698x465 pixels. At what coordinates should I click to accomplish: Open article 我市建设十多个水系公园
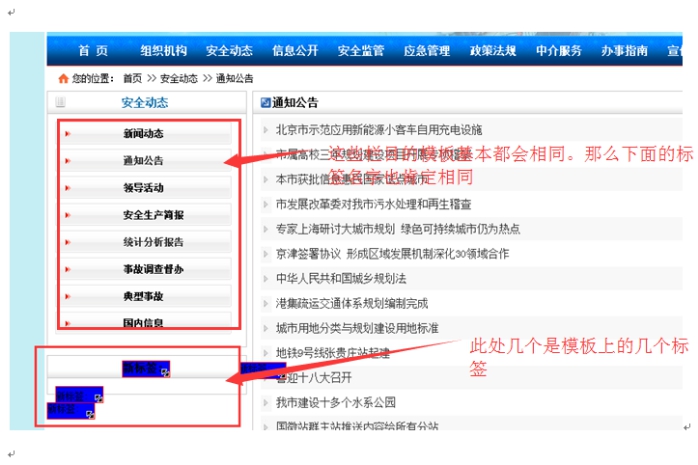pos(335,402)
